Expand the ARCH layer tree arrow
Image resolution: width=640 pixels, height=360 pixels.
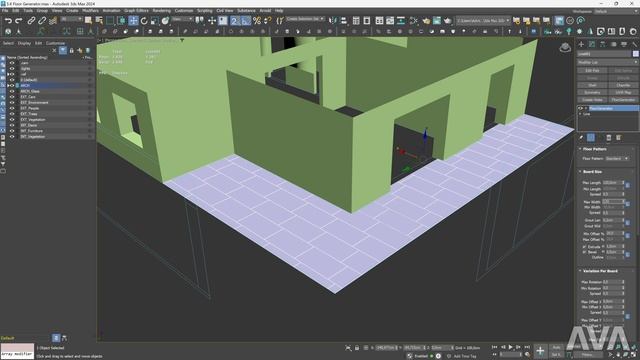(x=8, y=86)
